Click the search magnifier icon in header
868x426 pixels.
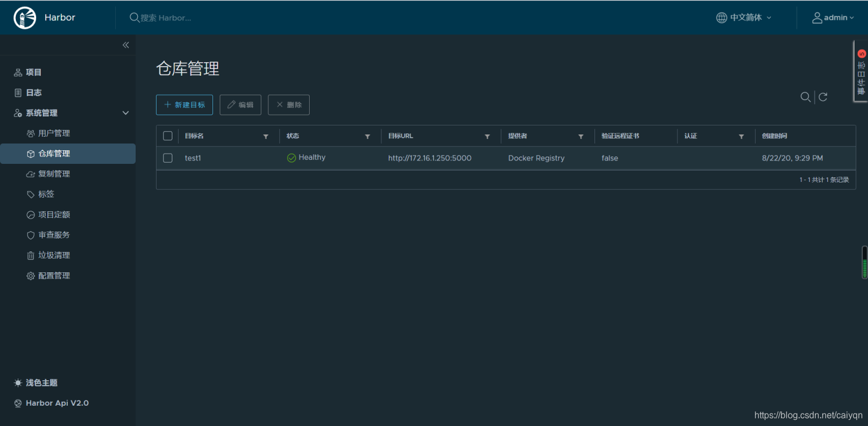point(134,18)
